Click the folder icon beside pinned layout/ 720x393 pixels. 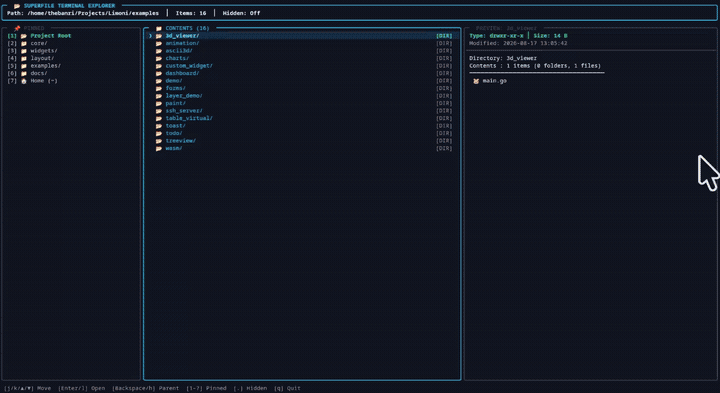tap(24, 58)
